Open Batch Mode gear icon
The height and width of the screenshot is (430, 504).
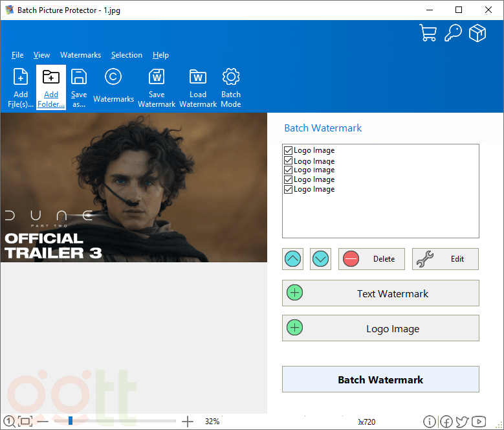pyautogui.click(x=231, y=77)
